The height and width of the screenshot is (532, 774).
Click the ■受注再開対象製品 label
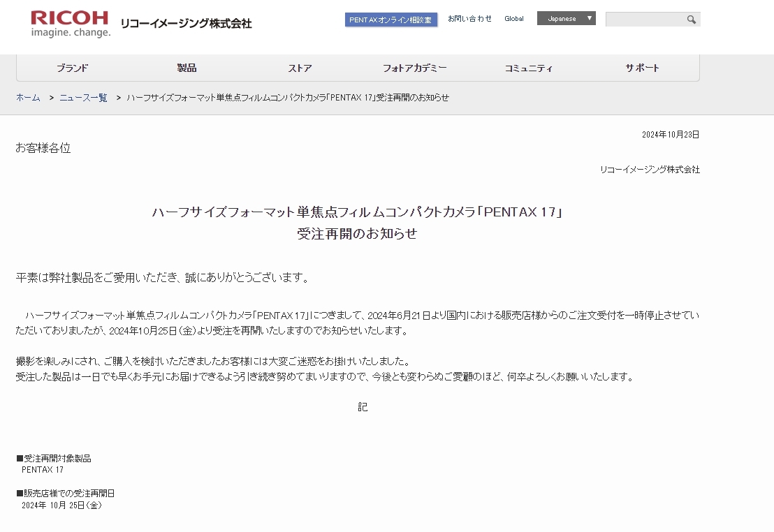tap(54, 459)
